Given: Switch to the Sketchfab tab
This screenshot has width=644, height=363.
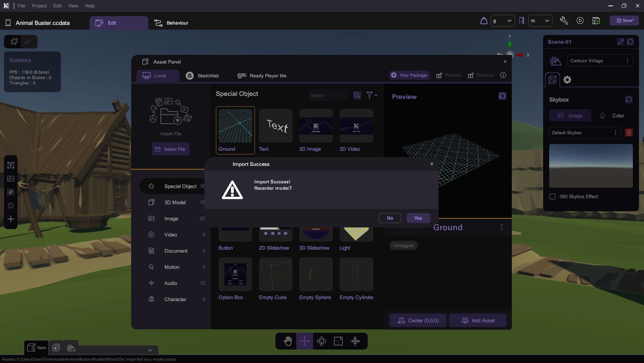Looking at the screenshot, I should point(202,76).
